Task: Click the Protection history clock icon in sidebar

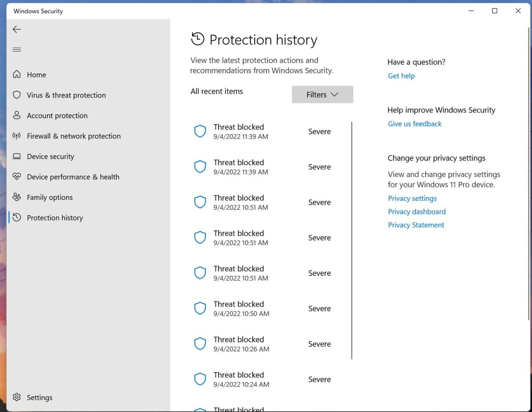Action: click(16, 218)
